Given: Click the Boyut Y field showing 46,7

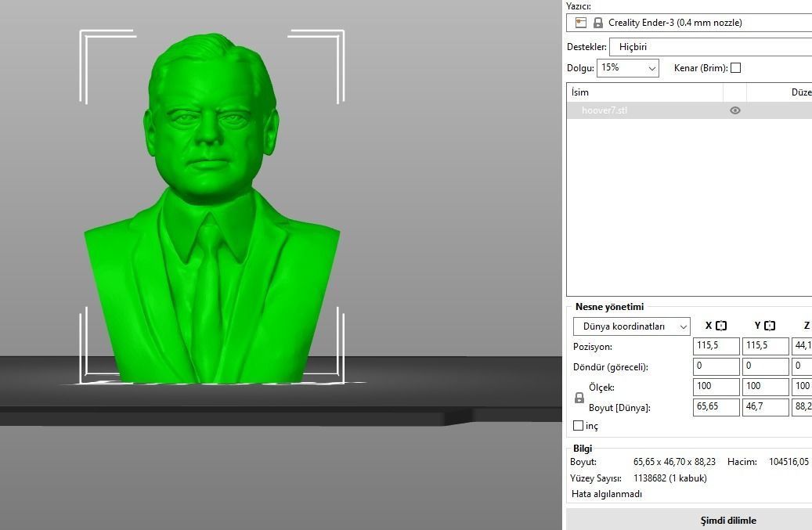Looking at the screenshot, I should (x=765, y=407).
